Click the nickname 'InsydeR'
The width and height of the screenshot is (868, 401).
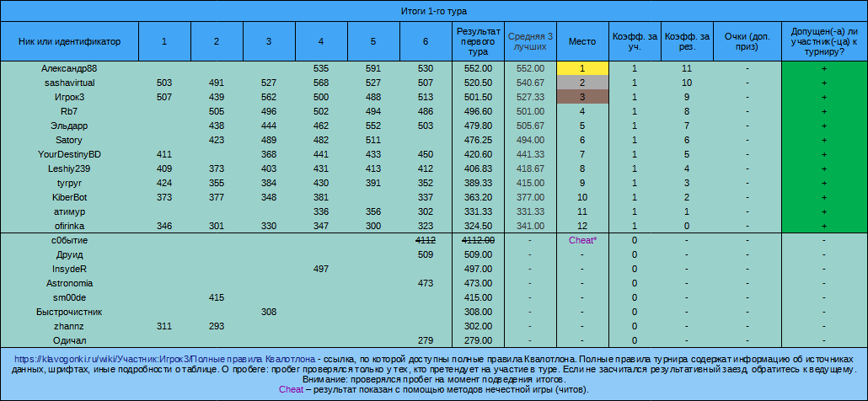coord(70,270)
